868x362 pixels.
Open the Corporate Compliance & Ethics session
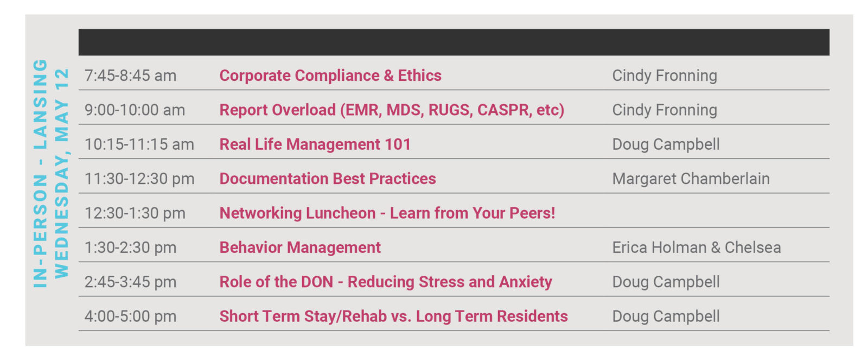[330, 75]
